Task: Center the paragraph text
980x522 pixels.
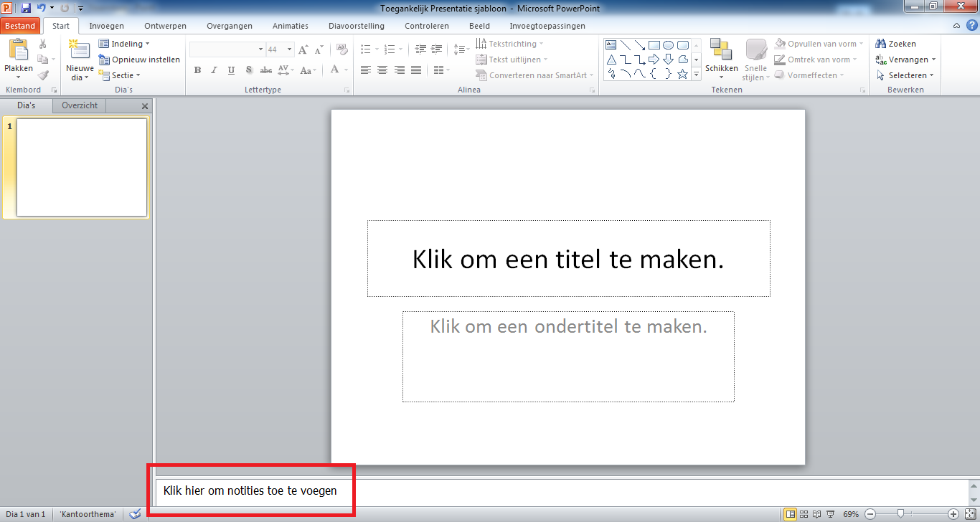Action: [382, 70]
